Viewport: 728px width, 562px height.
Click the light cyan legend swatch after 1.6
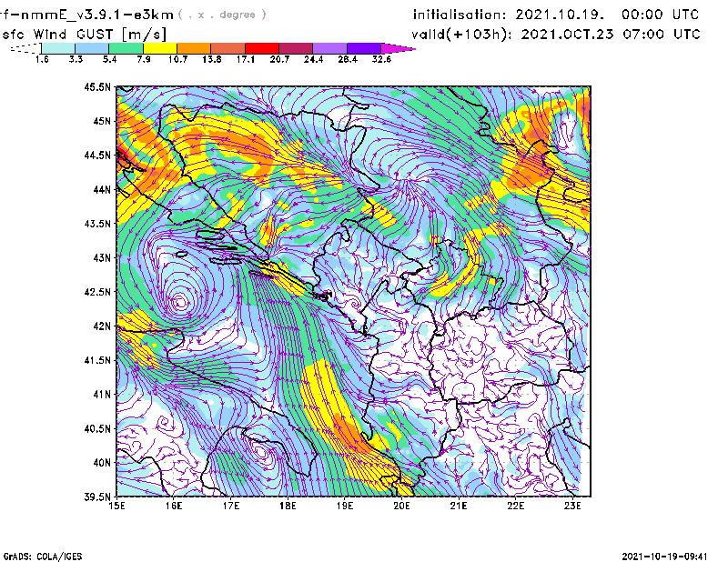58,48
